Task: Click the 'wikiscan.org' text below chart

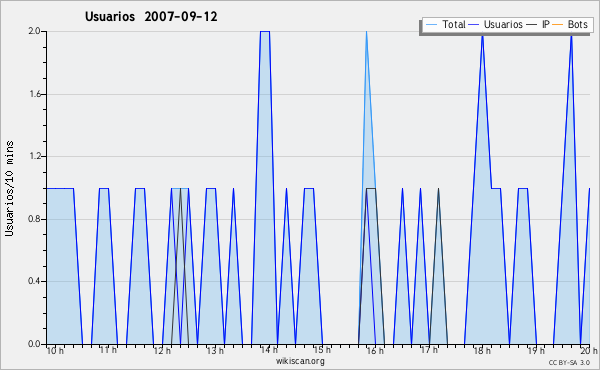Action: pos(300,361)
